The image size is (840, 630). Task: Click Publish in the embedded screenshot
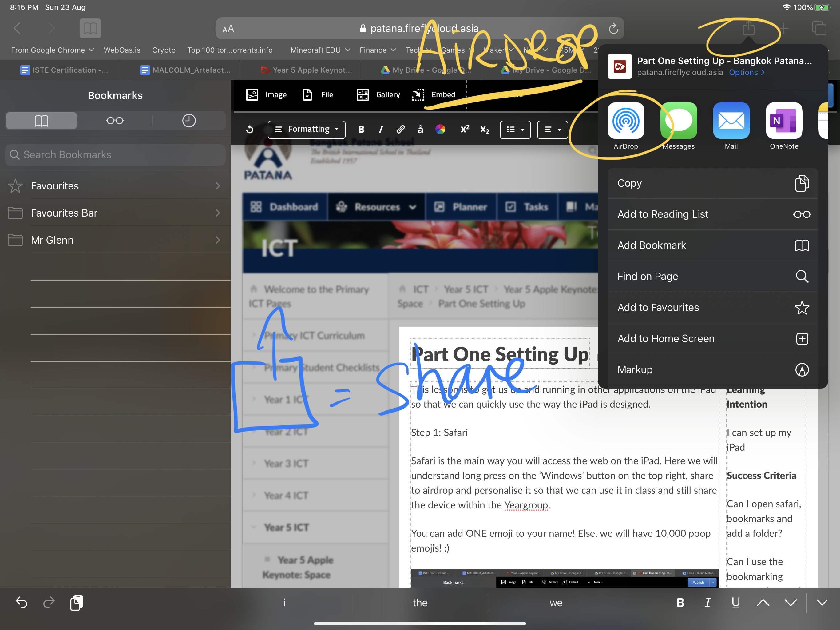point(698,582)
